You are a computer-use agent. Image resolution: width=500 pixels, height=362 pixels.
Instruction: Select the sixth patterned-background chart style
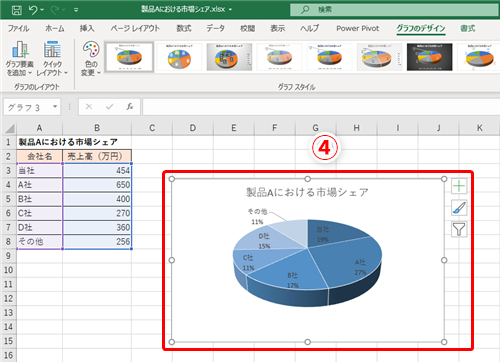[x=379, y=57]
